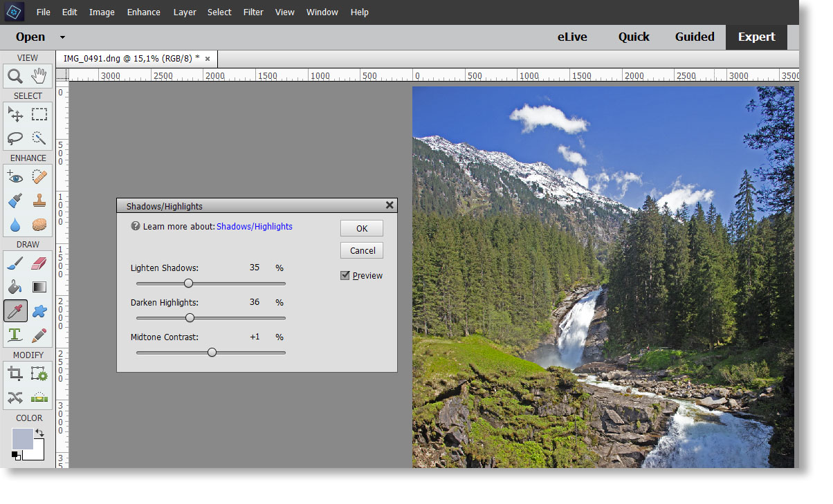
Task: Select the Hand tool
Action: tap(39, 76)
